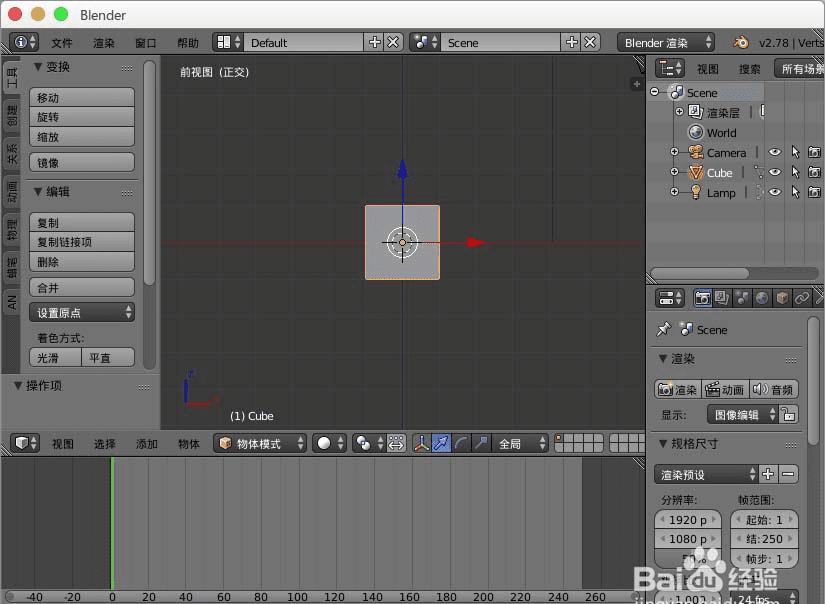Click the 1920 p resolution X field
The image size is (825, 604).
point(687,519)
